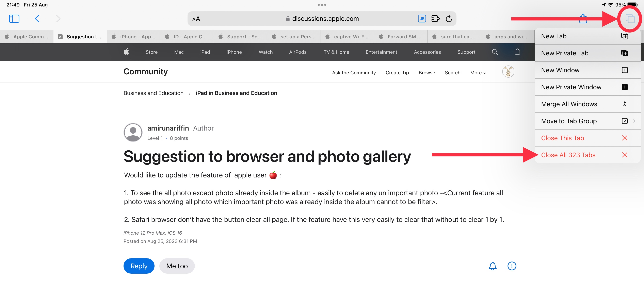Expand the More dropdown menu
644x290 pixels.
(x=478, y=73)
